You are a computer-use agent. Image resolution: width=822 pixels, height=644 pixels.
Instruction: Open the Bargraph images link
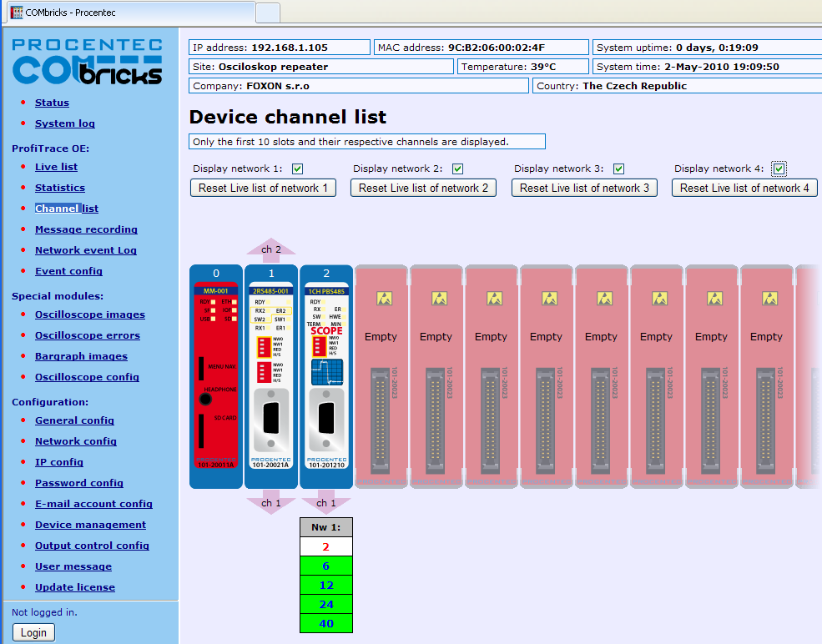(x=81, y=356)
